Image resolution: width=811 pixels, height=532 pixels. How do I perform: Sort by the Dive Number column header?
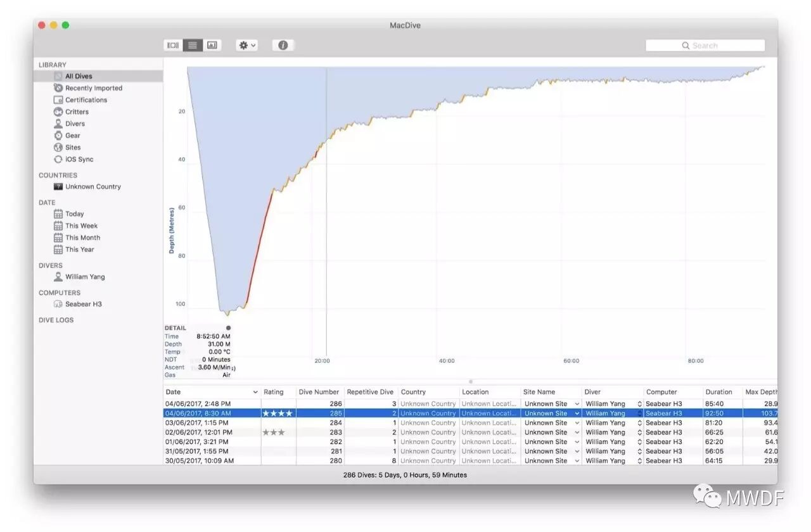(x=320, y=392)
